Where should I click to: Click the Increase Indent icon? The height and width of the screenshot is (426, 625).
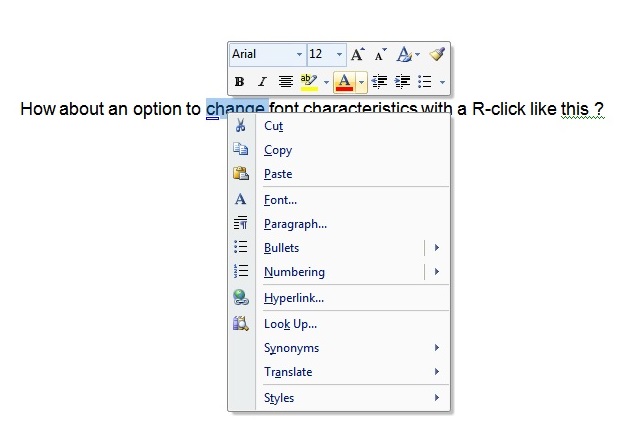pyautogui.click(x=403, y=81)
